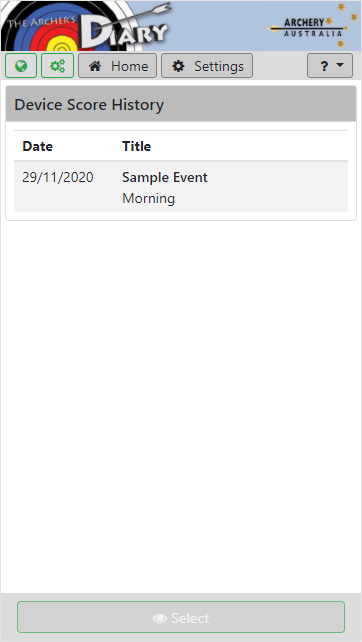Click the cog icon on Settings
Image resolution: width=362 pixels, height=642 pixels.
pyautogui.click(x=178, y=66)
